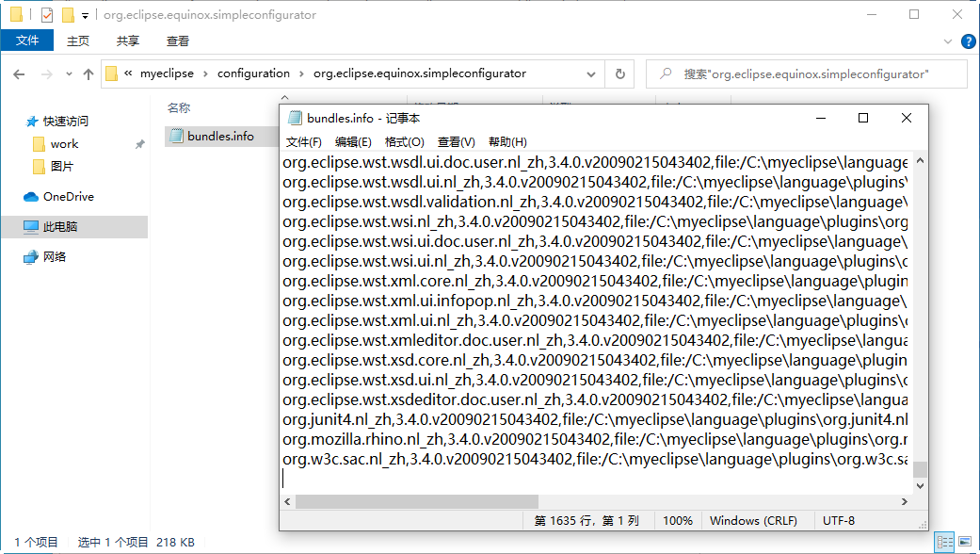
Task: Open Notepad's 格式(O) menu
Action: click(404, 141)
